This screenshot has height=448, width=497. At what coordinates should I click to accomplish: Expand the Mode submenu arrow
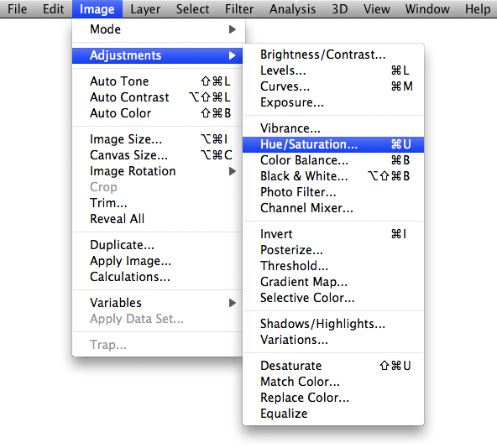click(233, 29)
